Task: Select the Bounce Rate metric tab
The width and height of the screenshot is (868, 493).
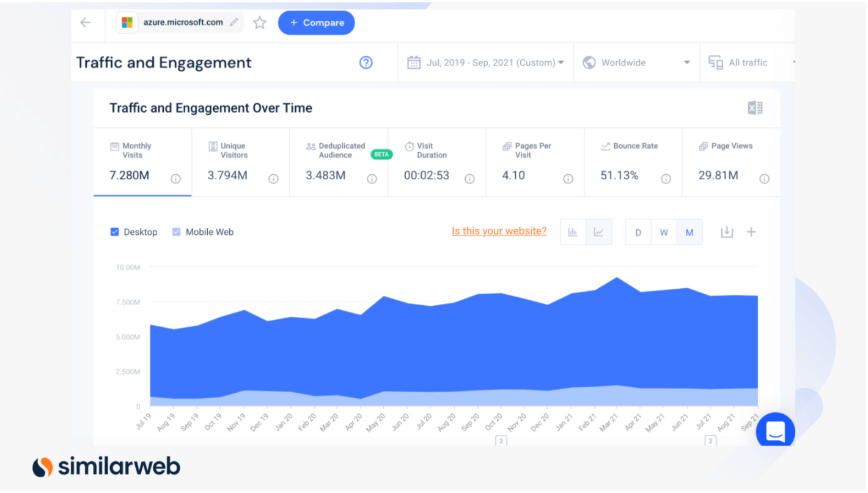Action: (633, 162)
